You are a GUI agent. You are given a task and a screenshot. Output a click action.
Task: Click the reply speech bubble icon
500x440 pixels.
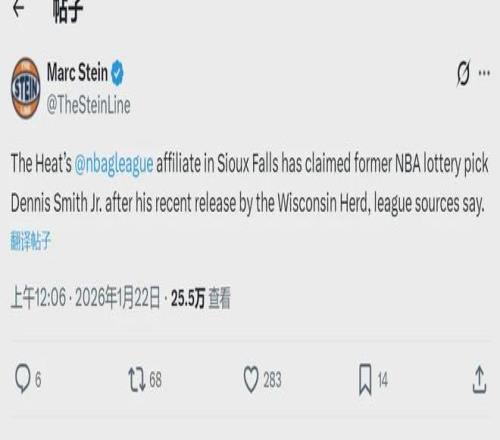click(23, 379)
